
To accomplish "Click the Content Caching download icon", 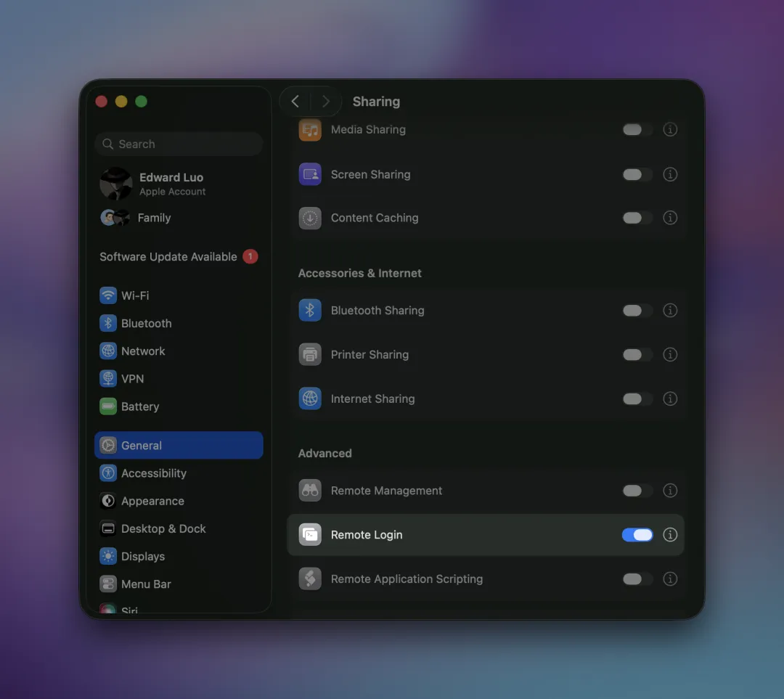I will tap(310, 218).
